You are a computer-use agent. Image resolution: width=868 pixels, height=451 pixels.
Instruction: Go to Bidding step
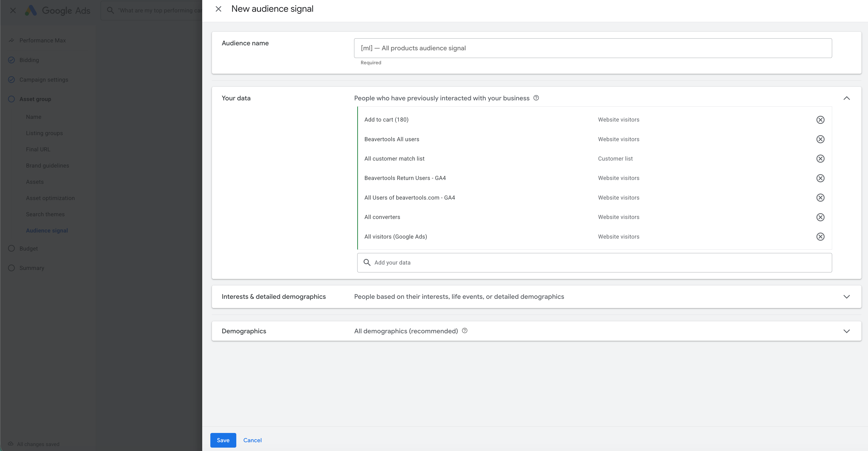pos(29,60)
